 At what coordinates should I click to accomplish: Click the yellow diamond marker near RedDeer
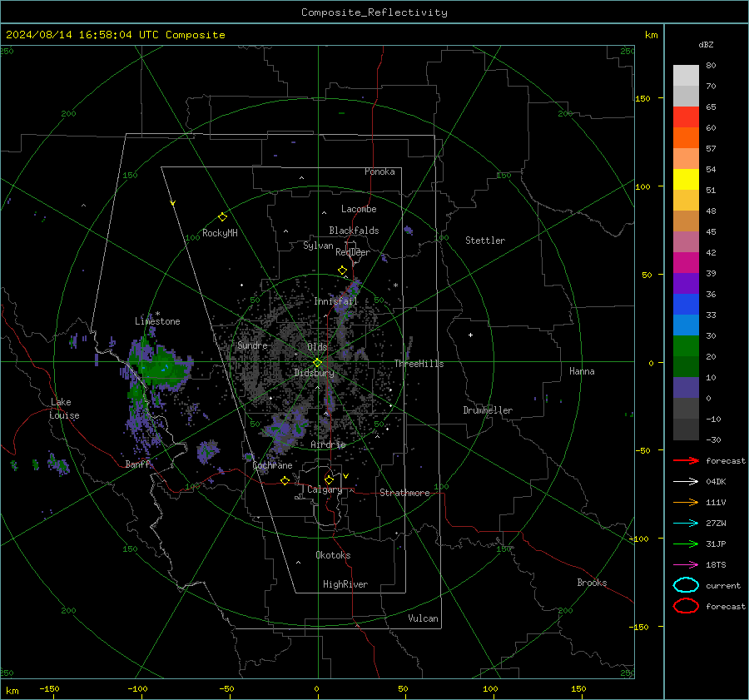coord(342,271)
